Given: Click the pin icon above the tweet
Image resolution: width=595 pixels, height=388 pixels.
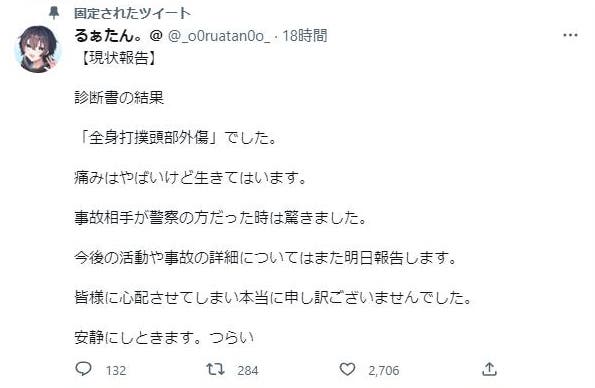Looking at the screenshot, I should 54,13.
